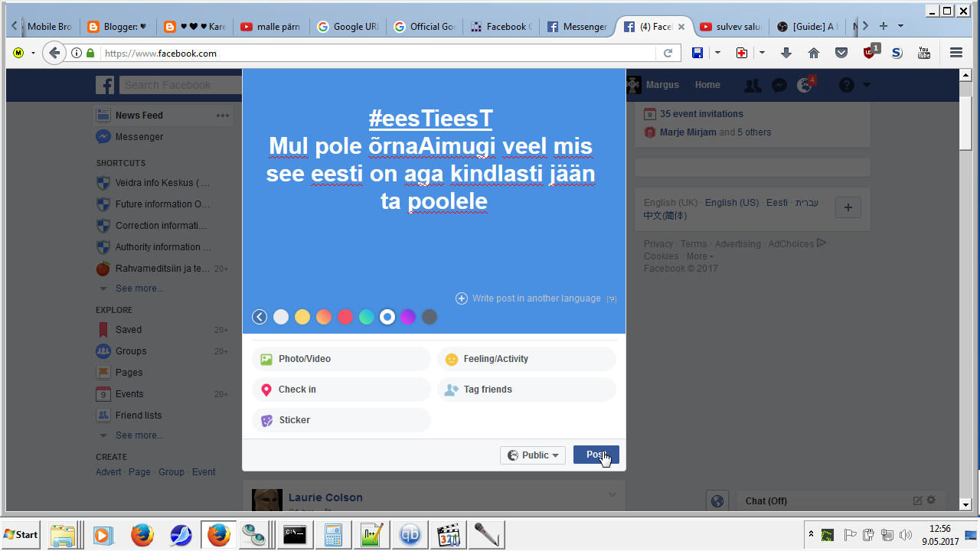Go to the browser Home page icon
The image size is (980, 551).
click(814, 53)
